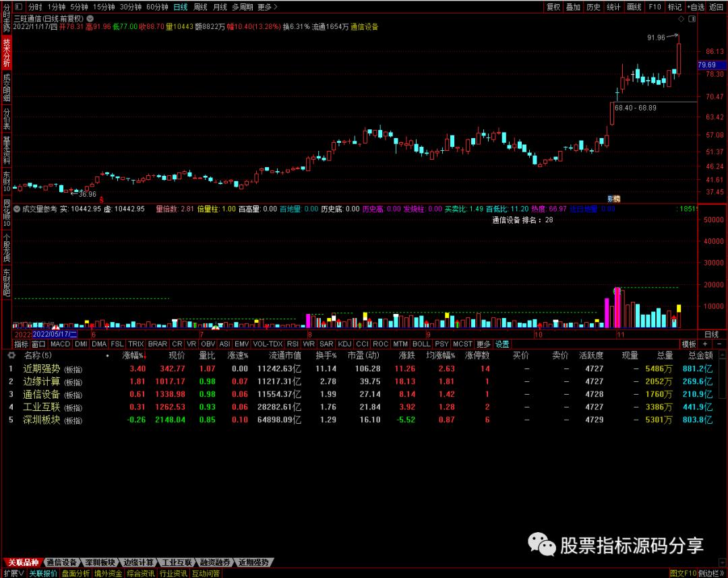
Task: Select the 5分钟 period
Action: [79, 7]
